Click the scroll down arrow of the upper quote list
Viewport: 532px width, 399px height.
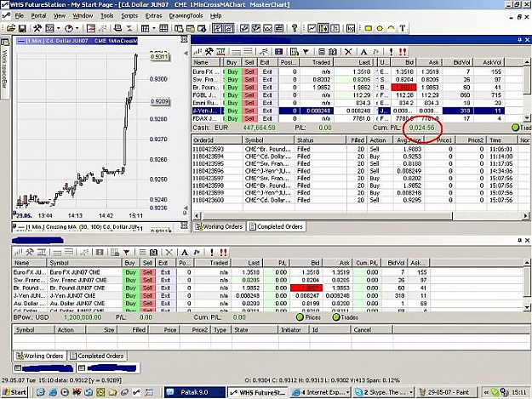[x=527, y=117]
